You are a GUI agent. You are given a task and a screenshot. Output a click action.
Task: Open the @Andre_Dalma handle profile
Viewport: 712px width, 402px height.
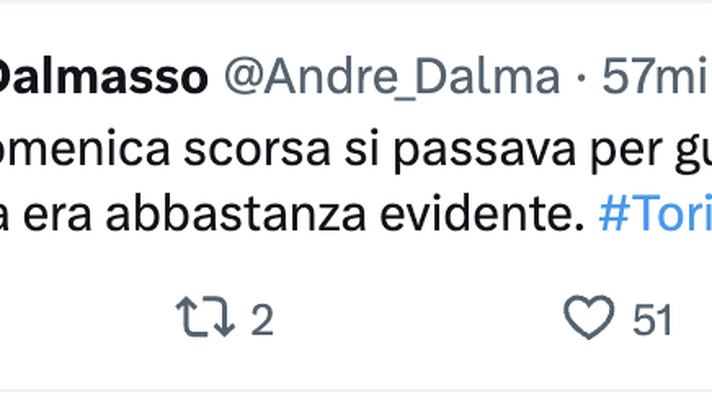point(392,76)
